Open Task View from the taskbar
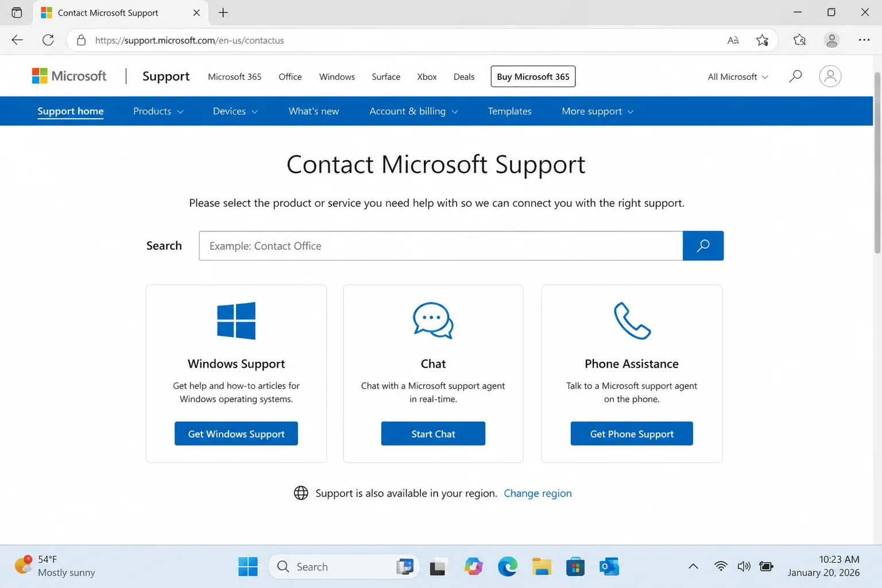882x588 pixels. pos(438,567)
